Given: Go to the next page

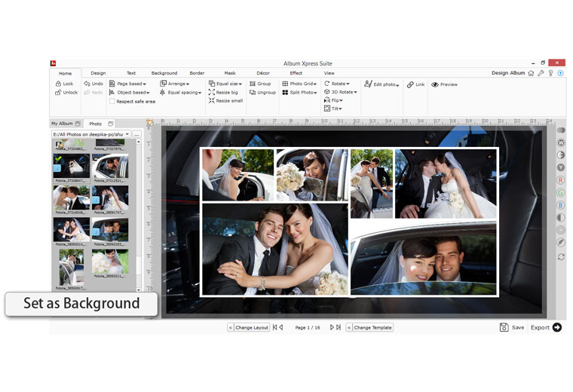Looking at the screenshot, I should point(332,327).
